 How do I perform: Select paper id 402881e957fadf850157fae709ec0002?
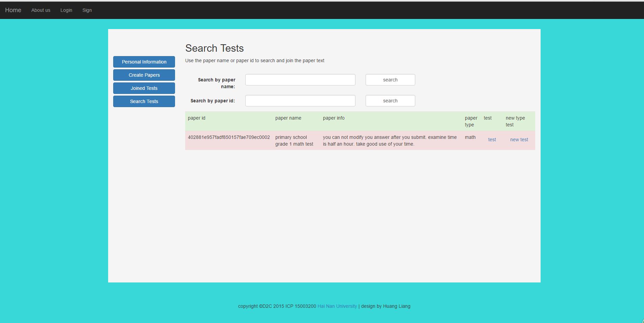(x=229, y=137)
